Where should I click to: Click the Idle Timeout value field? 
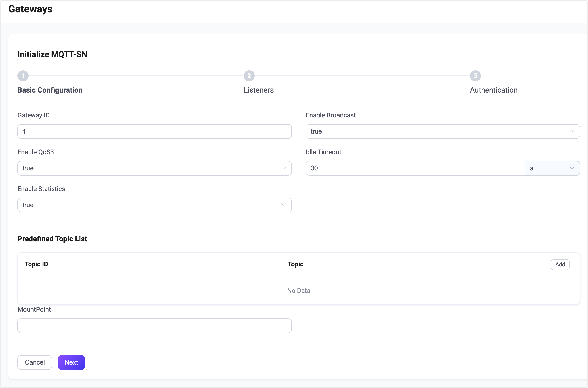coord(415,168)
